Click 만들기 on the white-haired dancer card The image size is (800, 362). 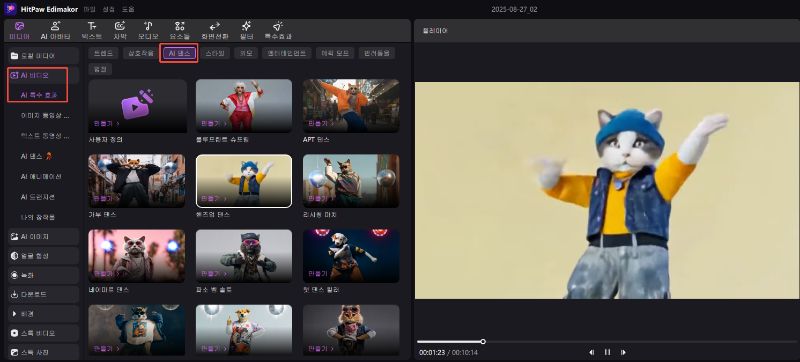click(214, 123)
